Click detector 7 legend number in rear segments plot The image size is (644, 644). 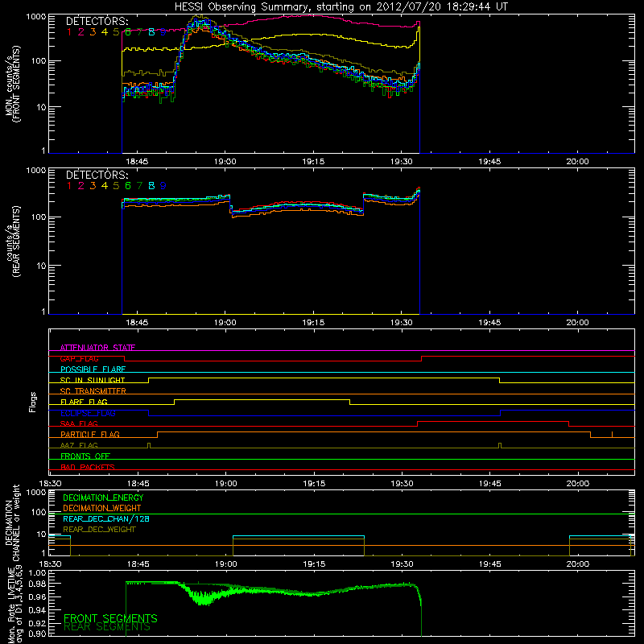click(139, 186)
